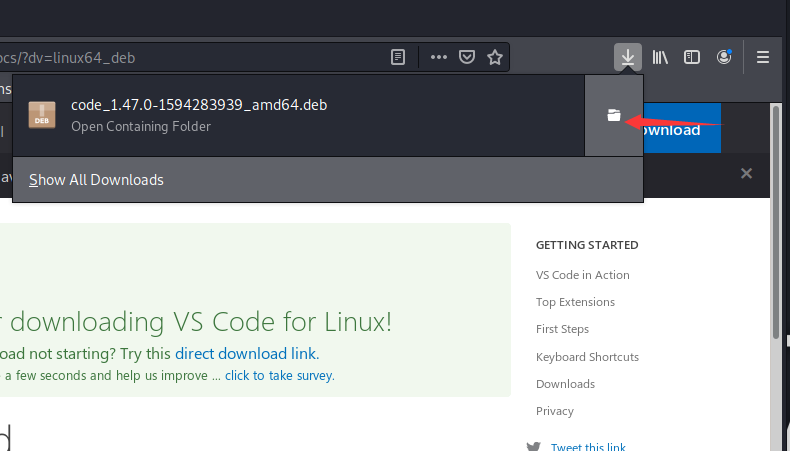Open the Firefox Downloads toolbar button

pos(627,57)
